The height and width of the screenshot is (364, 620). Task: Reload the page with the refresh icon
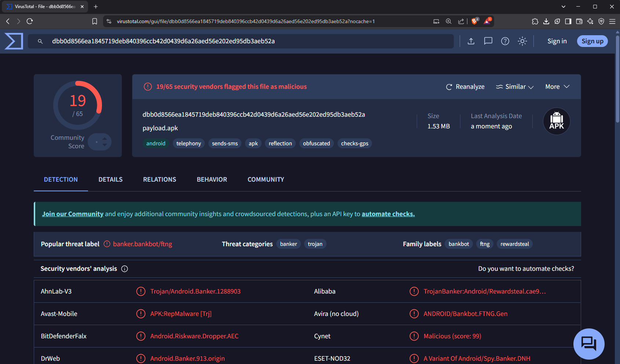(x=30, y=21)
